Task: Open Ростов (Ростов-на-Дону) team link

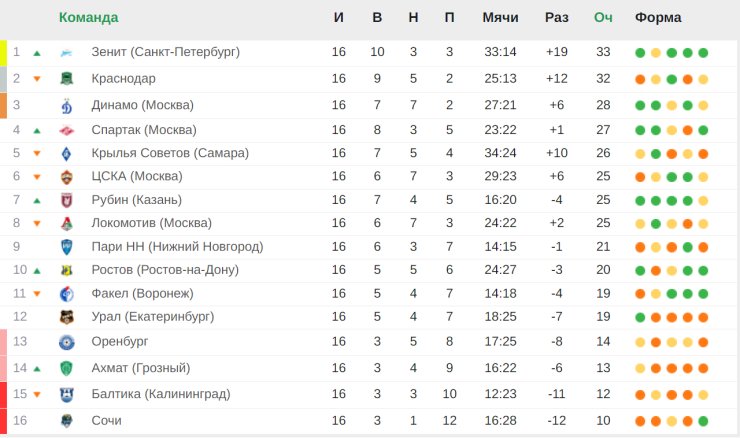Action: pos(165,270)
